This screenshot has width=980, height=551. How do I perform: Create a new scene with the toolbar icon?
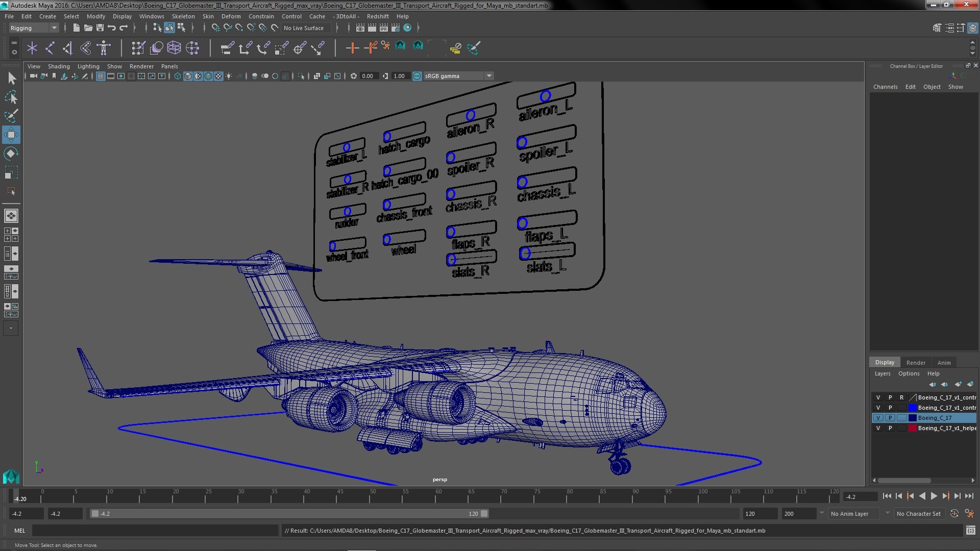pyautogui.click(x=76, y=28)
